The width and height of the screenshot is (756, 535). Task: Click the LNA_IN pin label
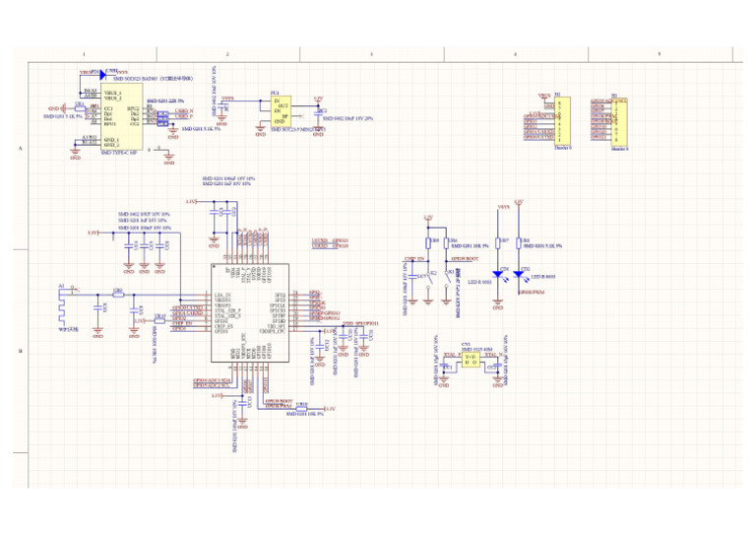(x=222, y=295)
